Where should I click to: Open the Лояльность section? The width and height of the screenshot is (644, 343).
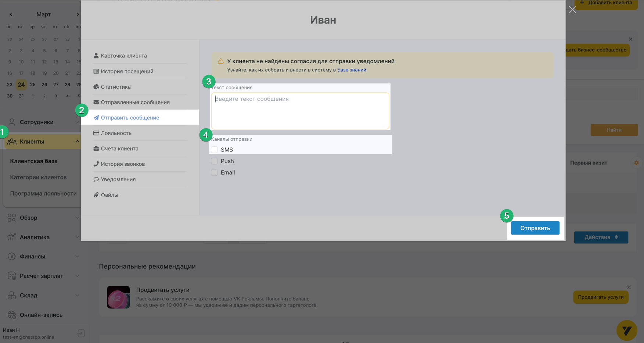(116, 133)
